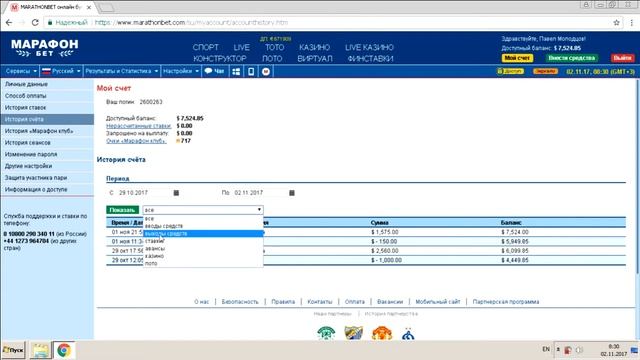Click Внести средства button
The height and width of the screenshot is (360, 640).
(571, 58)
